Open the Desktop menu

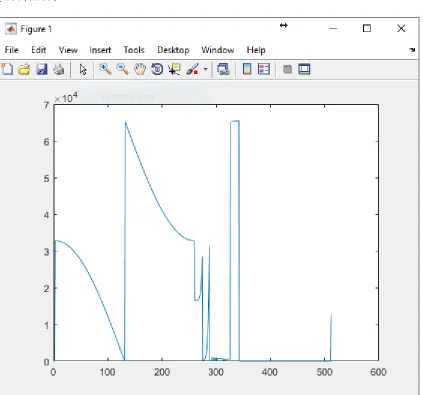click(x=173, y=50)
